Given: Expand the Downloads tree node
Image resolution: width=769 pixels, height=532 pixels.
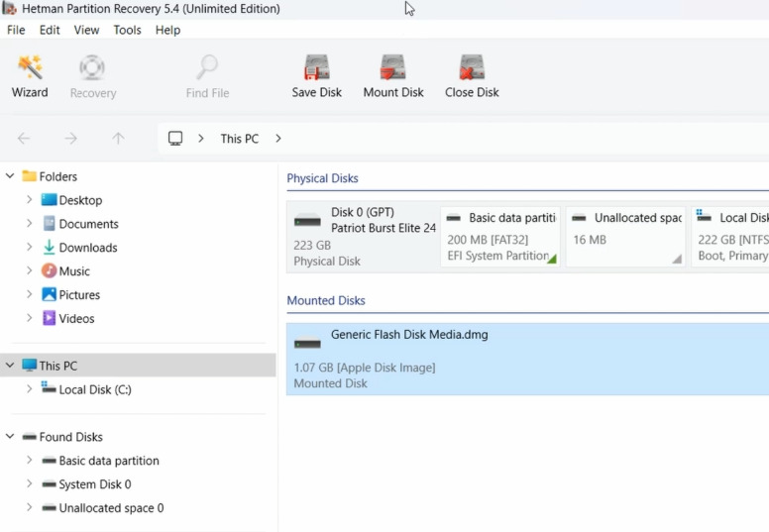Looking at the screenshot, I should click(30, 247).
